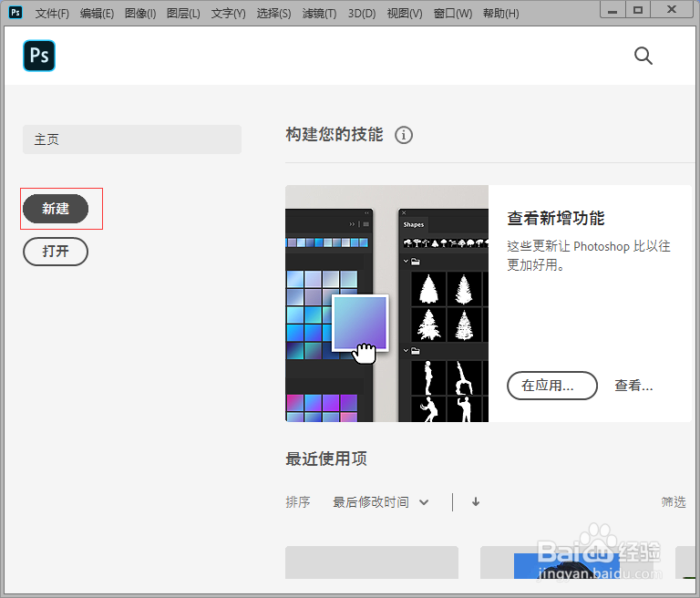Click the 最近使用项 heading
Image resolution: width=700 pixels, height=598 pixels.
coord(326,459)
